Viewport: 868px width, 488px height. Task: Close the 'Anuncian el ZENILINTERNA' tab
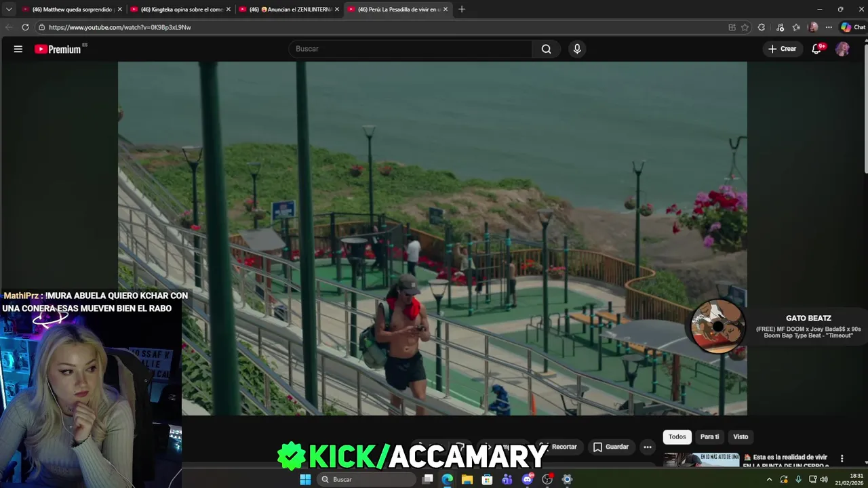click(337, 9)
